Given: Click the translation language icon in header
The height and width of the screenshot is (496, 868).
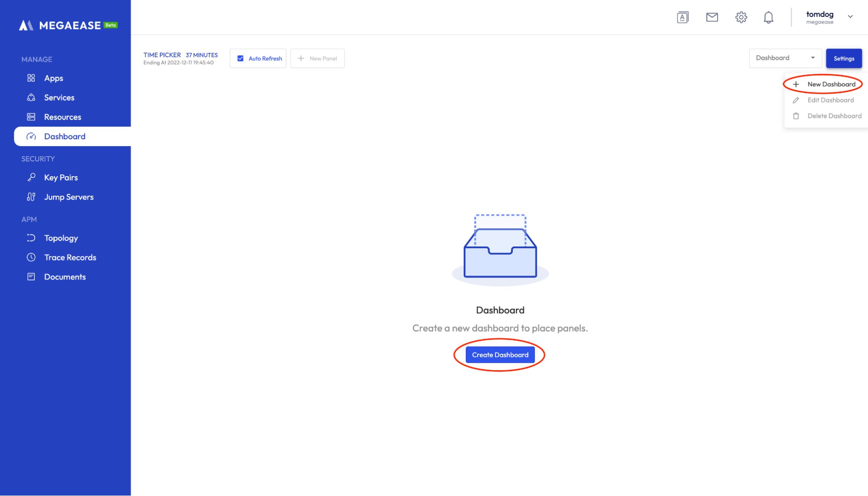Looking at the screenshot, I should pos(683,17).
